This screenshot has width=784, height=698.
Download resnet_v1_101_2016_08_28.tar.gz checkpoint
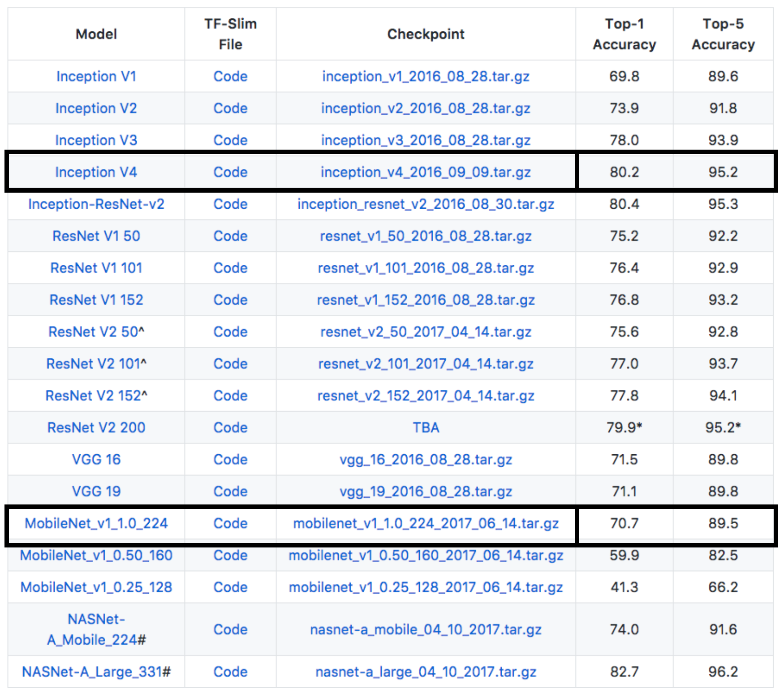click(x=426, y=268)
